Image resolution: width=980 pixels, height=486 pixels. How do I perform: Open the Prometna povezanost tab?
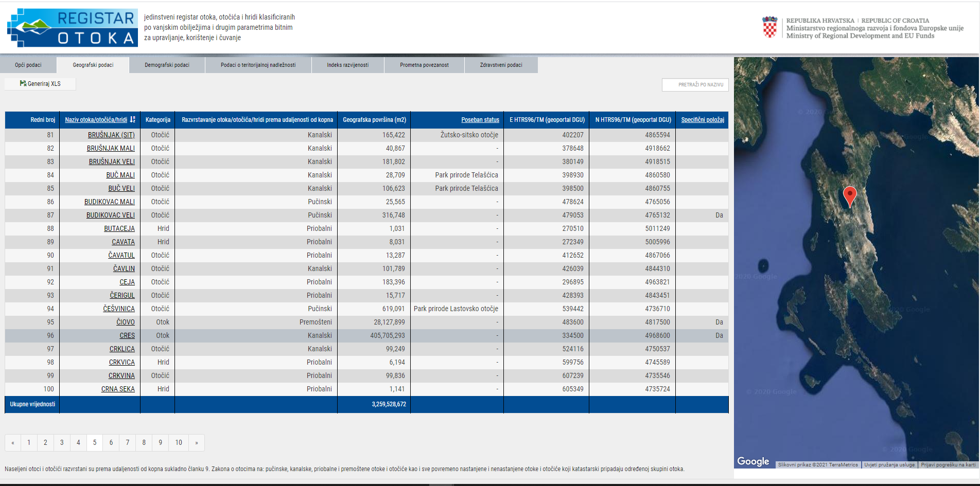[425, 65]
